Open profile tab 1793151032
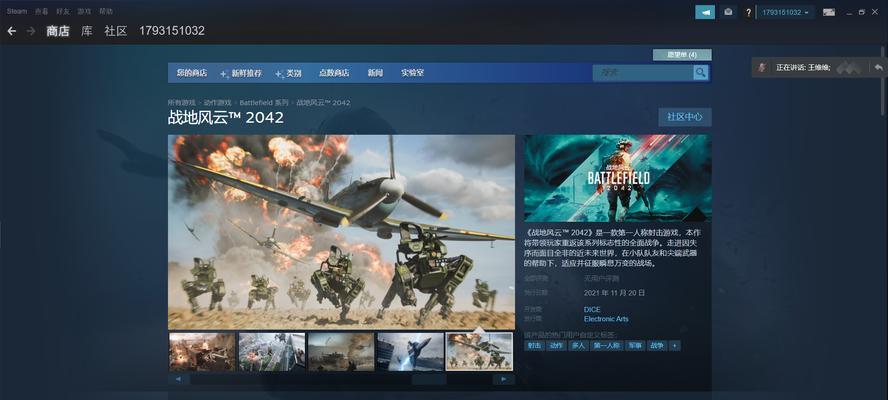This screenshot has height=400, width=888. click(x=172, y=31)
